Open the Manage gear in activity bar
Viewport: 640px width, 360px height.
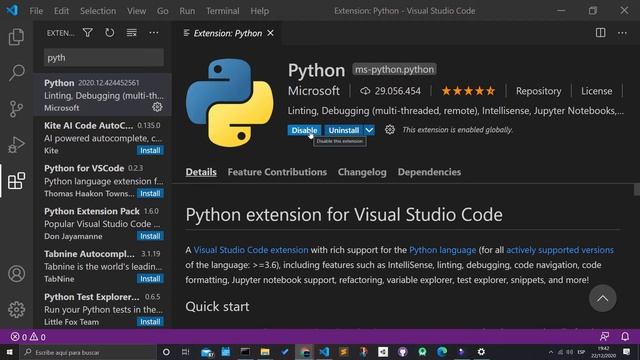pos(16,309)
